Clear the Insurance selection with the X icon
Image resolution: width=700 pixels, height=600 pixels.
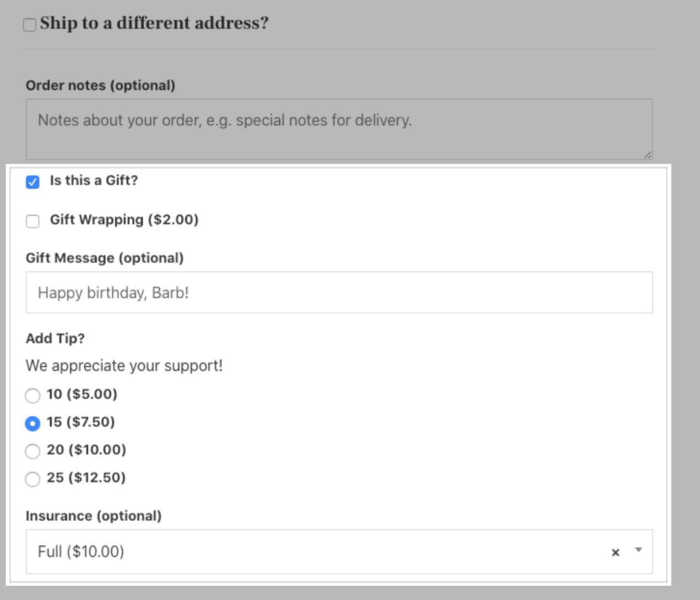[x=615, y=552]
